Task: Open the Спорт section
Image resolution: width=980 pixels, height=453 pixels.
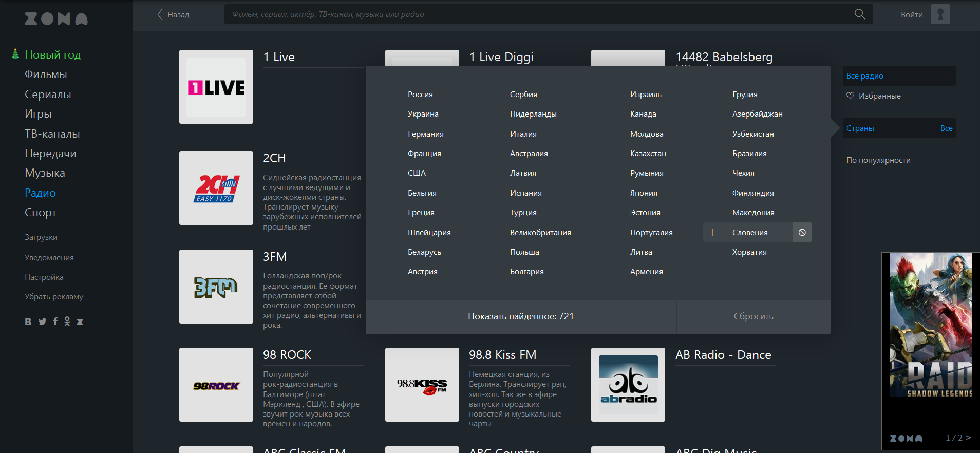Action: pos(41,213)
